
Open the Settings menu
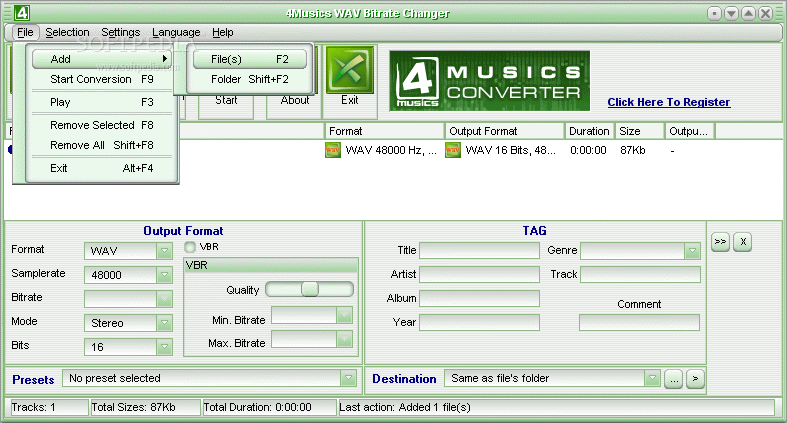click(x=120, y=33)
